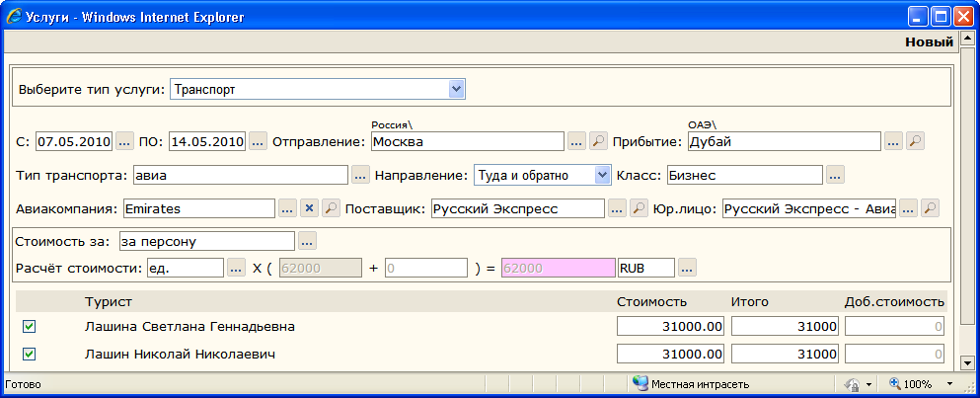Open currency selector ellipsis near RUB
The image size is (980, 398).
[x=687, y=268]
